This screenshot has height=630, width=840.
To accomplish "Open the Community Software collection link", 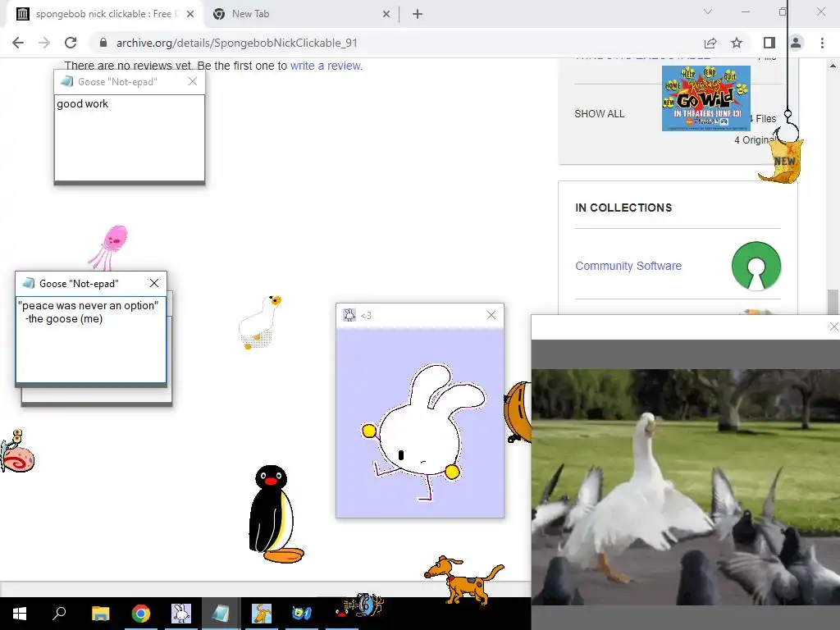I will (628, 266).
